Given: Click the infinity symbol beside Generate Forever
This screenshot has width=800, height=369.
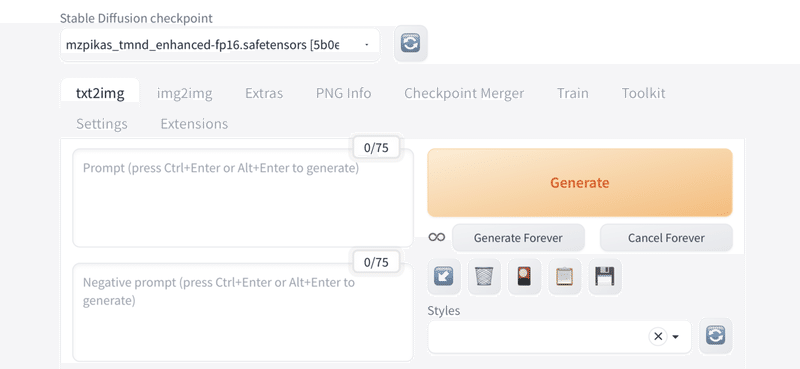Looking at the screenshot, I should coord(437,237).
